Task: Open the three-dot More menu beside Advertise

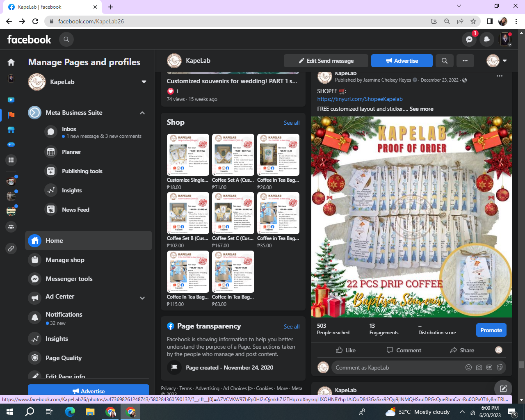Action: tap(465, 61)
